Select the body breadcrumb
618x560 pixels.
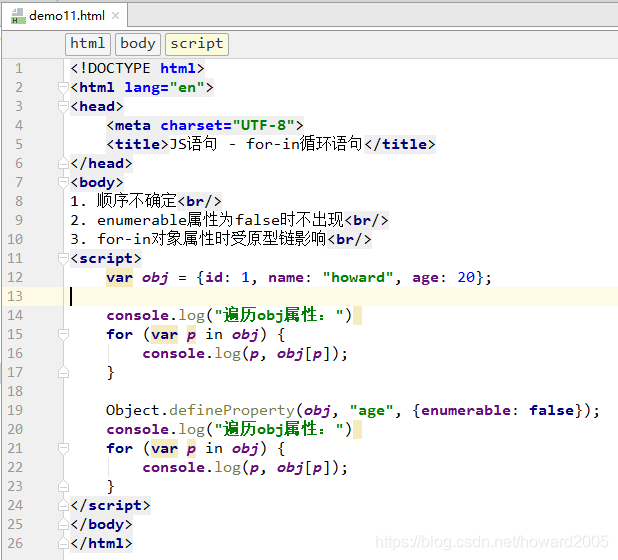tap(138, 44)
